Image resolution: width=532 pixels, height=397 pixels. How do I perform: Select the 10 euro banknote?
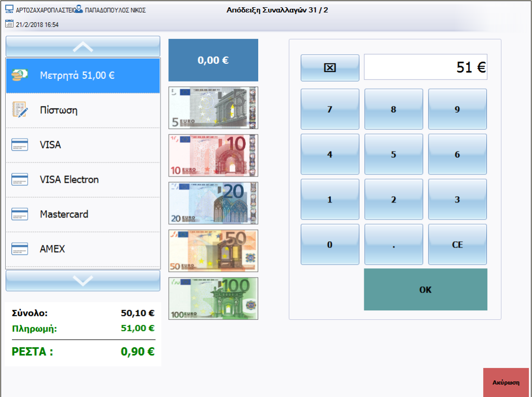point(213,156)
